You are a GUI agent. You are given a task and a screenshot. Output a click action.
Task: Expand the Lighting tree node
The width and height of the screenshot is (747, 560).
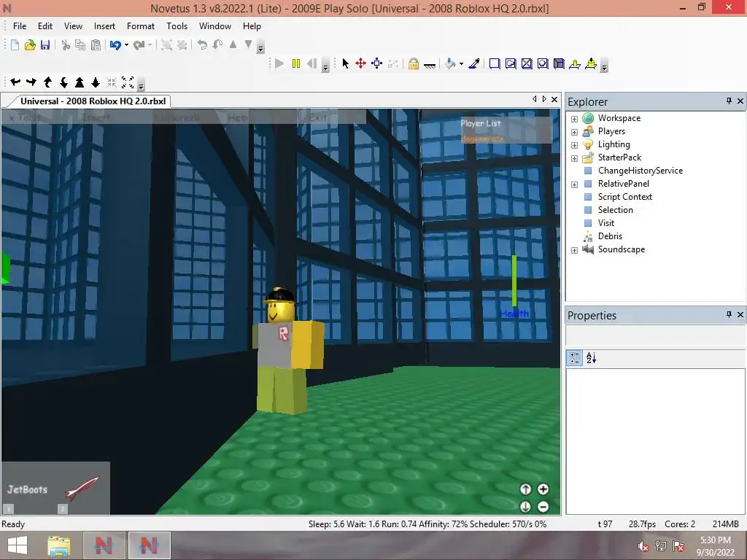pyautogui.click(x=575, y=145)
